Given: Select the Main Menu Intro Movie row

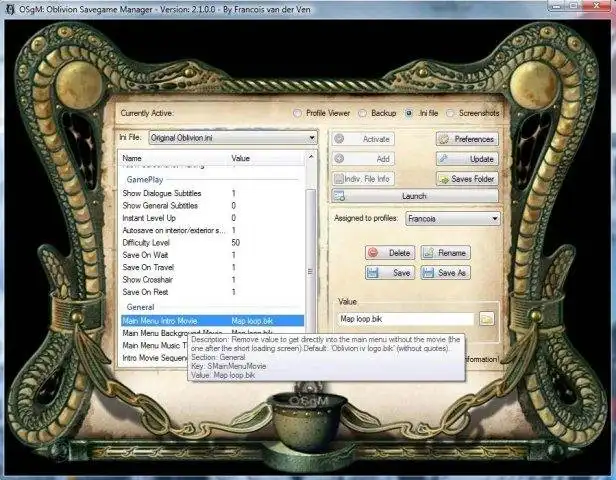Looking at the screenshot, I should click(213, 321).
